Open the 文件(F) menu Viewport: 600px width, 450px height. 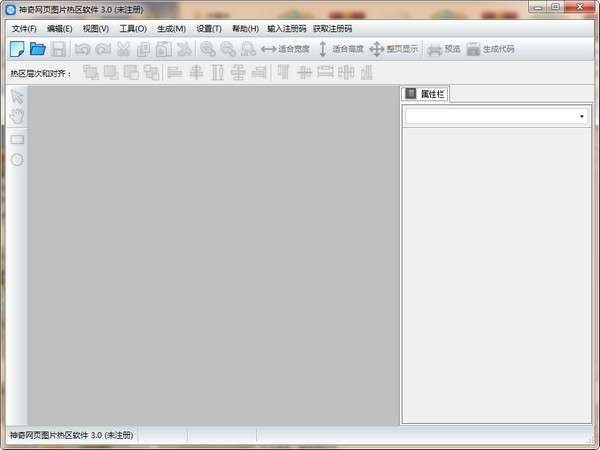pyautogui.click(x=24, y=29)
